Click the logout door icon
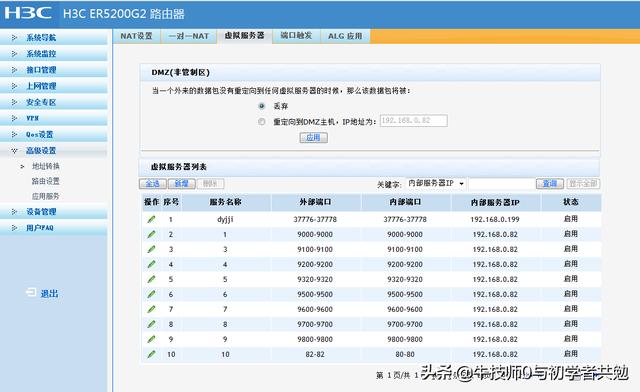 [x=31, y=292]
